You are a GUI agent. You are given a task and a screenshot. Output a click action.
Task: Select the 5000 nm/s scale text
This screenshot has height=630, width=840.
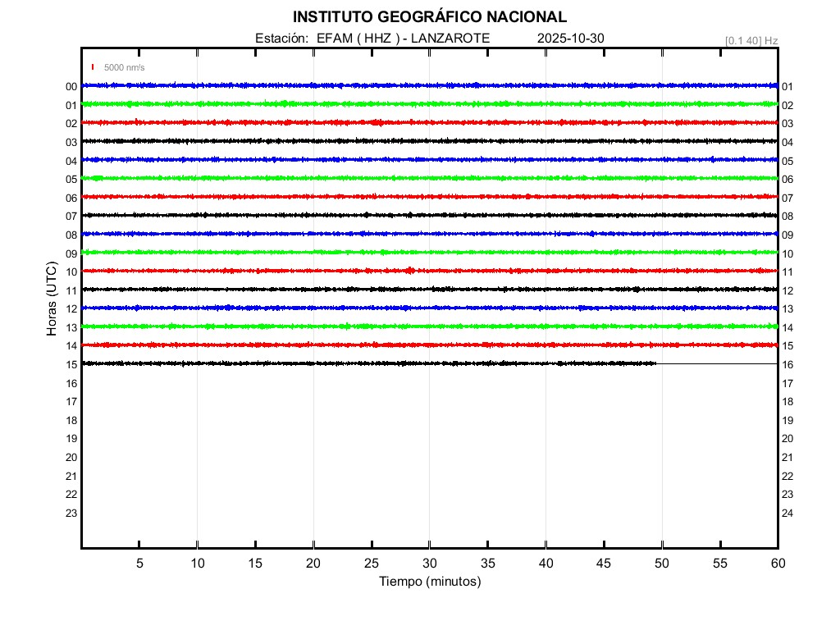[124, 67]
